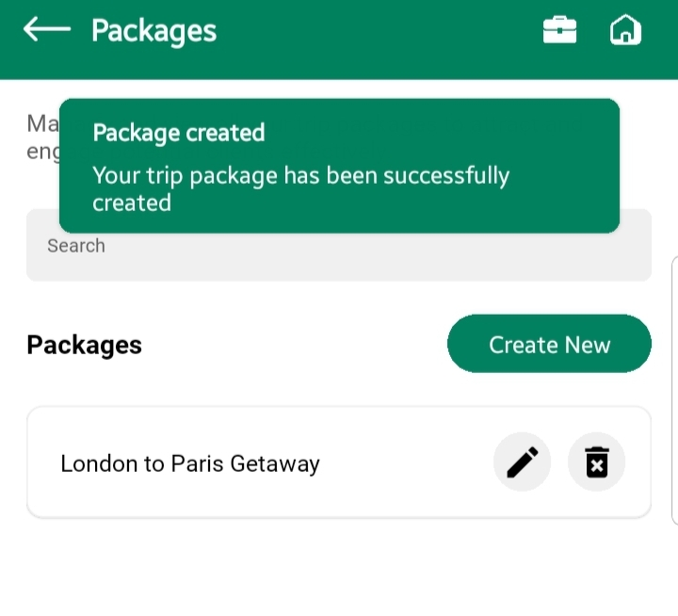The height and width of the screenshot is (616, 678).
Task: Open the briefcase icon in the top bar
Action: click(559, 31)
